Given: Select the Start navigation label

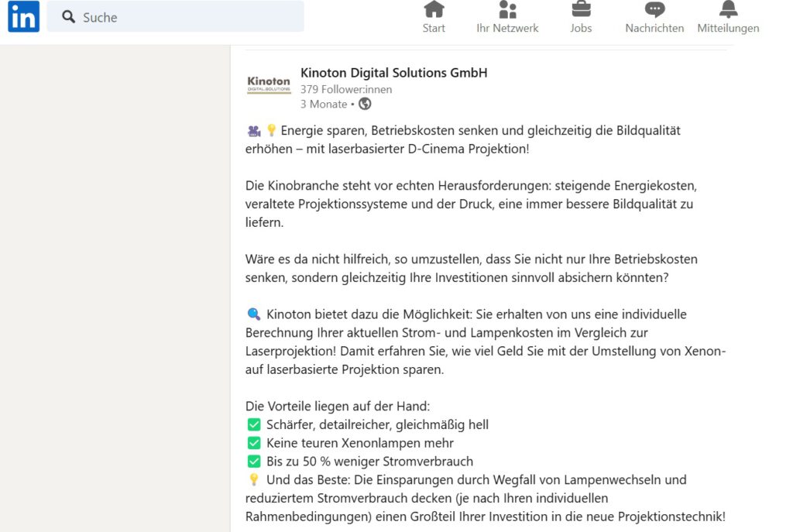Looking at the screenshot, I should tap(434, 29).
